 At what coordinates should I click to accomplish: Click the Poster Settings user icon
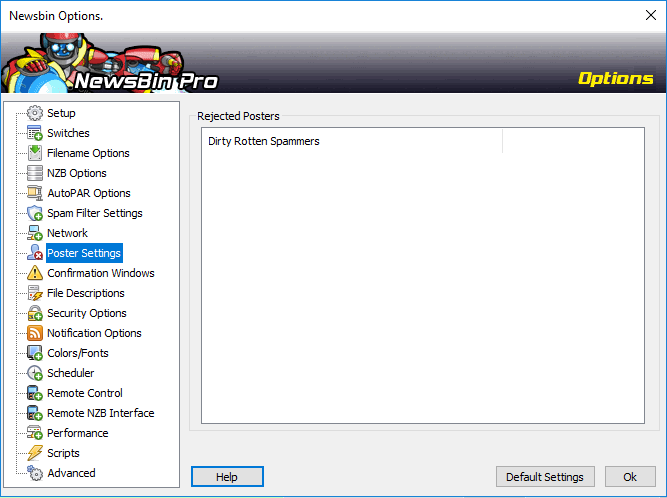[x=34, y=253]
